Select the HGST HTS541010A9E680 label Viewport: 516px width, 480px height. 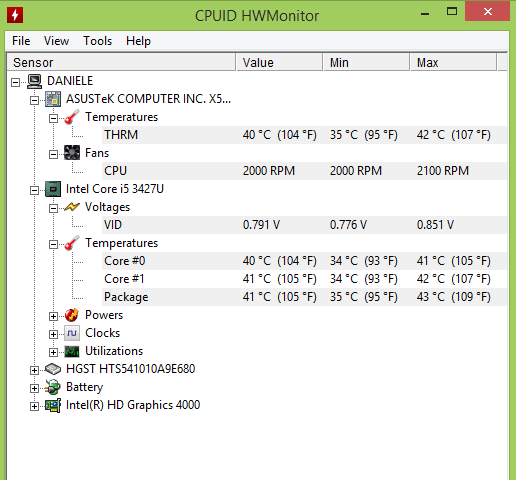pyautogui.click(x=130, y=369)
